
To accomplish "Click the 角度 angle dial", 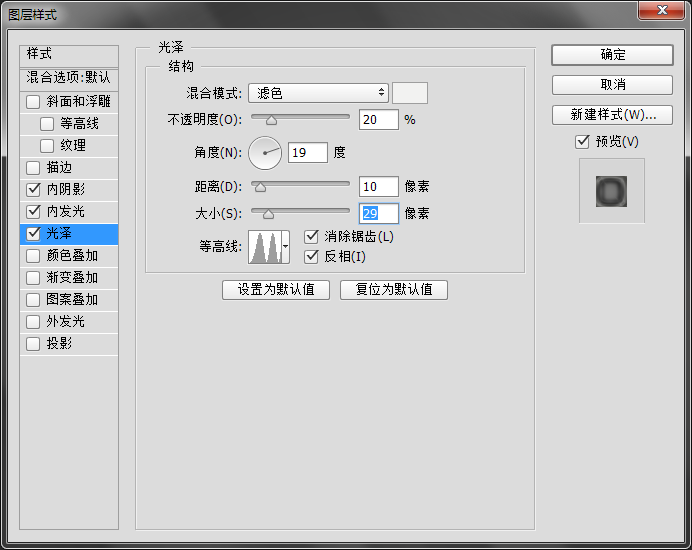I will point(265,153).
